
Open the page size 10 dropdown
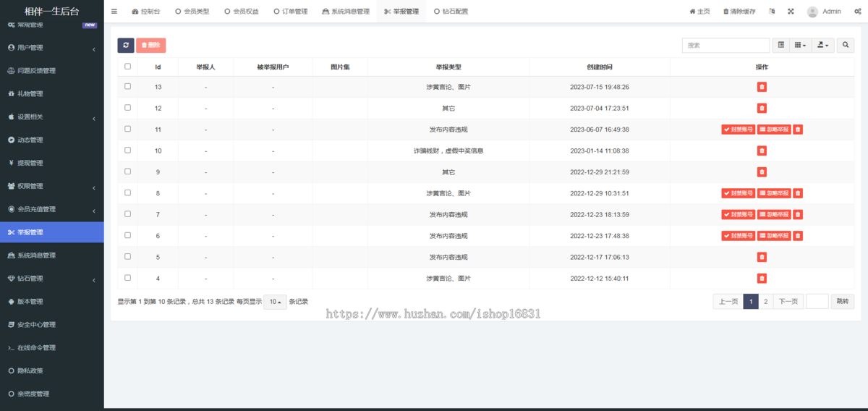pyautogui.click(x=275, y=302)
